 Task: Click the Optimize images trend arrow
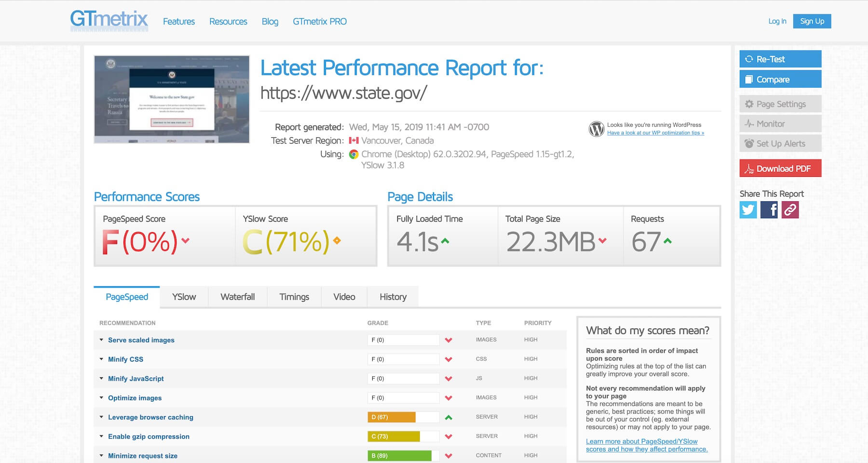(x=448, y=398)
